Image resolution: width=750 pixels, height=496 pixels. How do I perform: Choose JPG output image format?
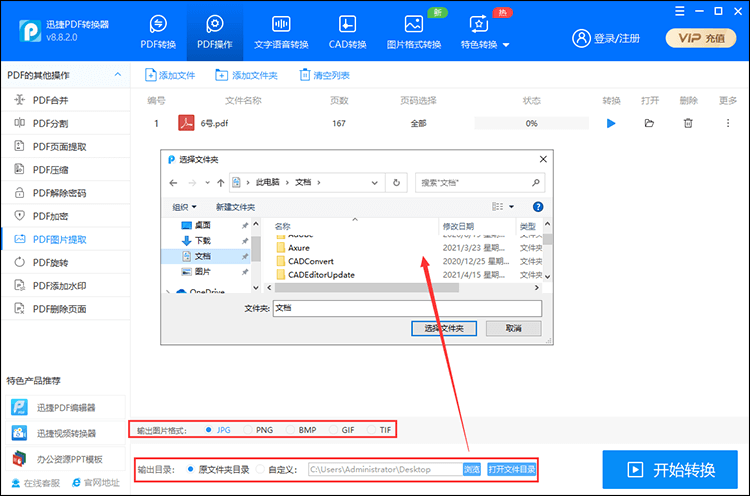point(218,430)
